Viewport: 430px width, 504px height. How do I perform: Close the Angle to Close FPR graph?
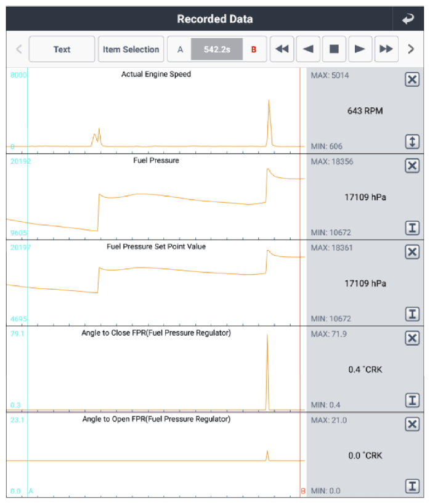(412, 338)
